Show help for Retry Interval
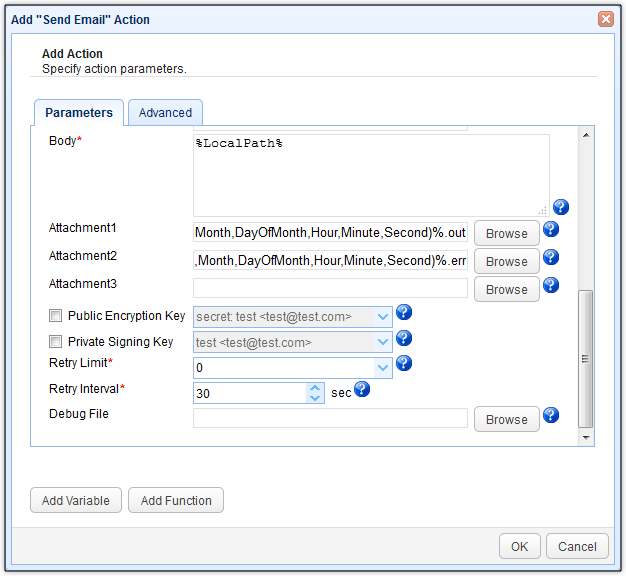Viewport: 626px width, 576px height. tap(362, 390)
